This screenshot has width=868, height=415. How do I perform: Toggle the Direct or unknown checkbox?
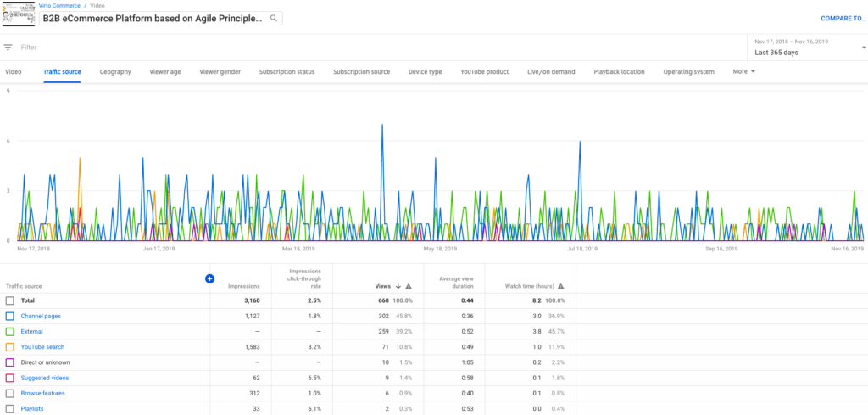coord(10,363)
